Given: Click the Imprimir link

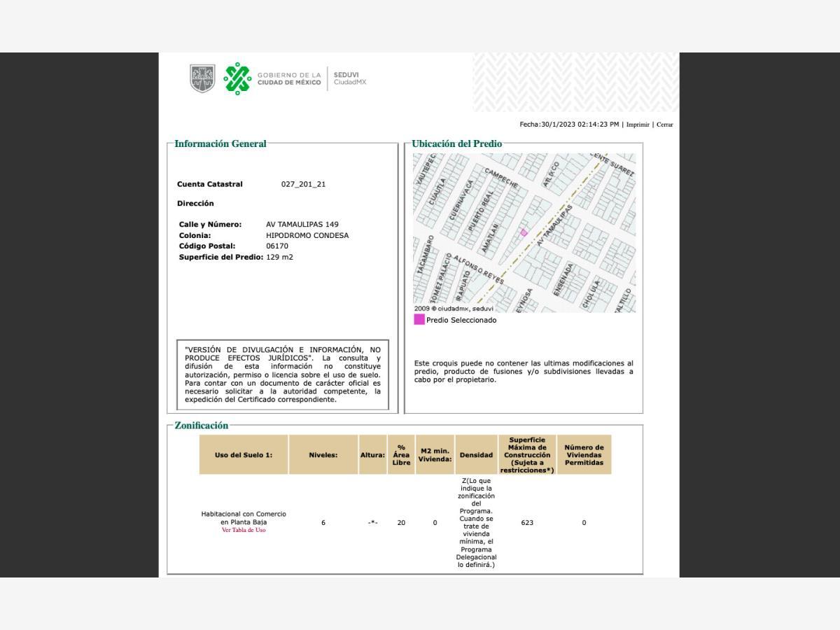Looking at the screenshot, I should (x=637, y=125).
